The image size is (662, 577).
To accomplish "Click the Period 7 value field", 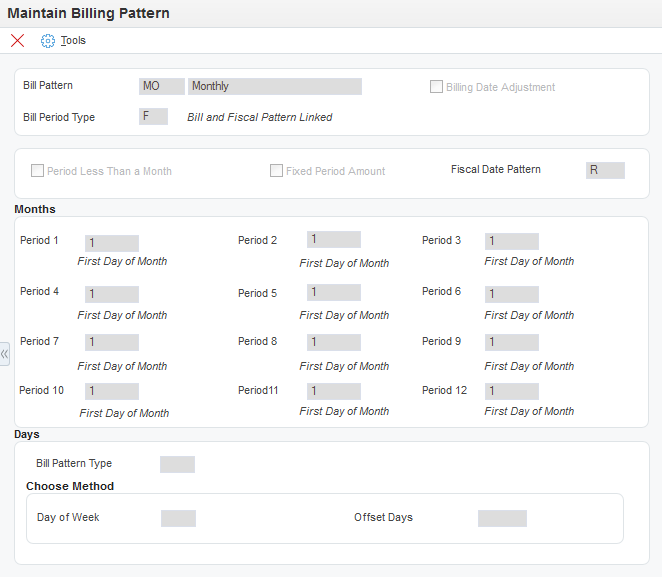I will (x=112, y=342).
